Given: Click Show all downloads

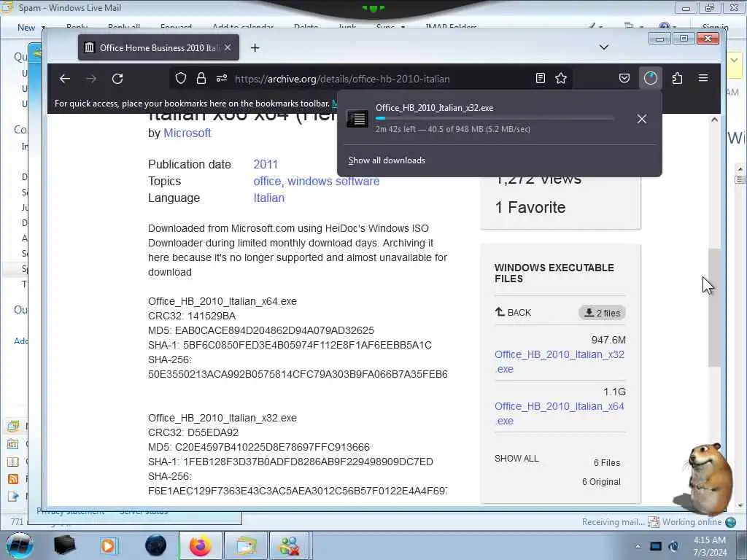Looking at the screenshot, I should [387, 160].
